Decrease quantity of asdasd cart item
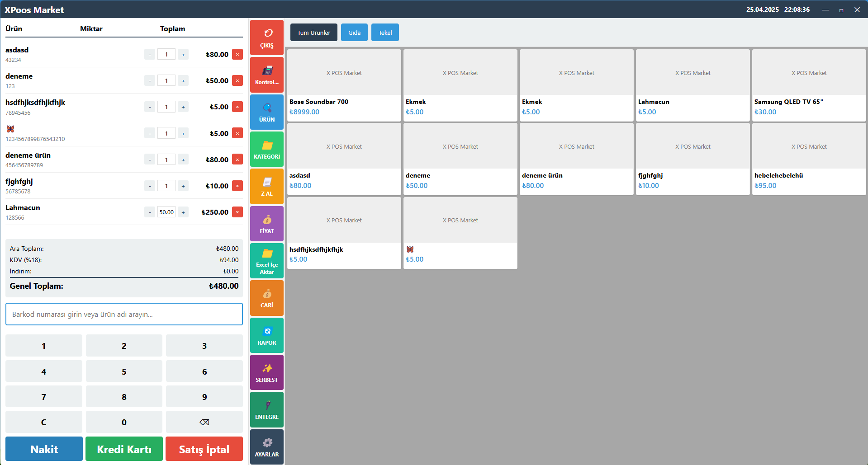This screenshot has width=868, height=465. coord(150,55)
